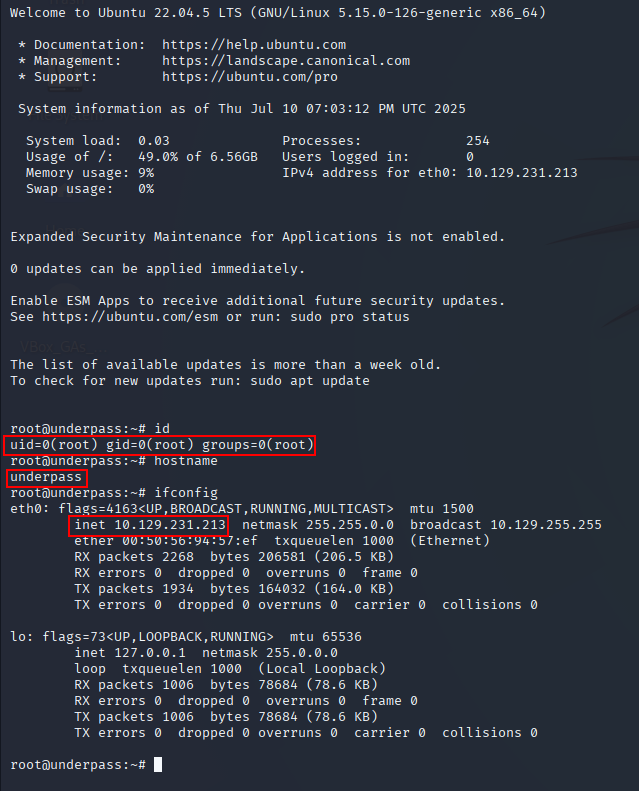
Task: Click the terminal cursor block at the prompt
Action: pyautogui.click(x=158, y=765)
